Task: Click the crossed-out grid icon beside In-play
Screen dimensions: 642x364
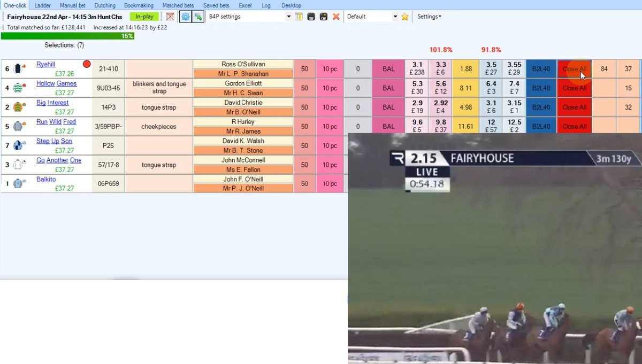Action: point(170,17)
